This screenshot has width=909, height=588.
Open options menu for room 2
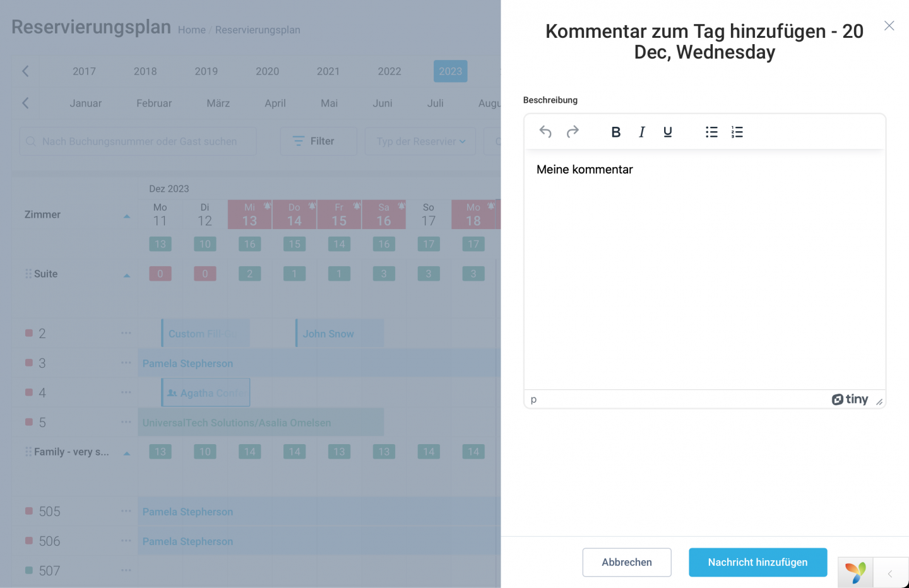126,332
